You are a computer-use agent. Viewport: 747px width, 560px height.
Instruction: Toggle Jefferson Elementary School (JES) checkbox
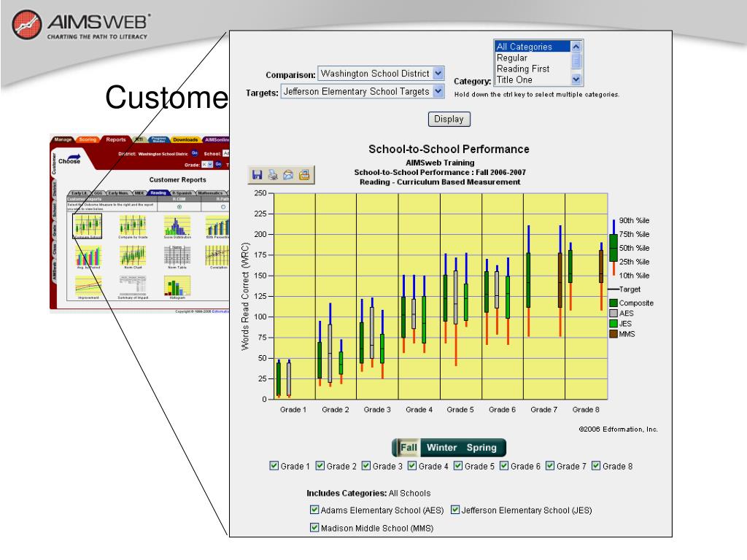[x=455, y=510]
